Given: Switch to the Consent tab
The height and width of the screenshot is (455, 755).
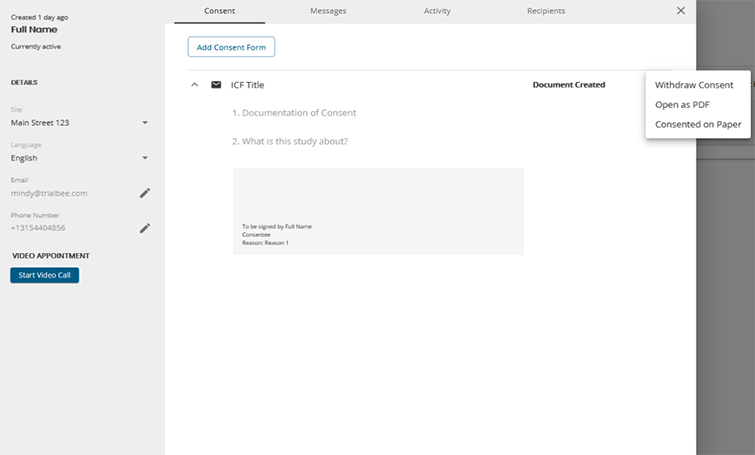Looking at the screenshot, I should [x=220, y=11].
